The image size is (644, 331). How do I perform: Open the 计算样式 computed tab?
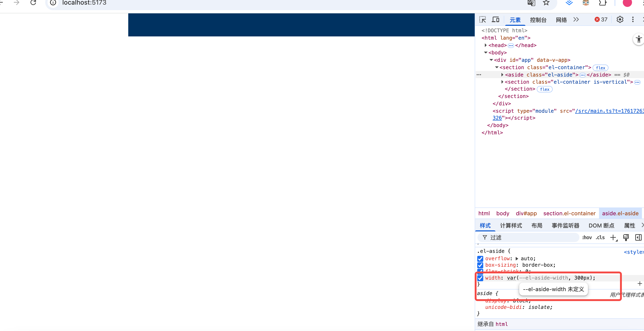511,226
